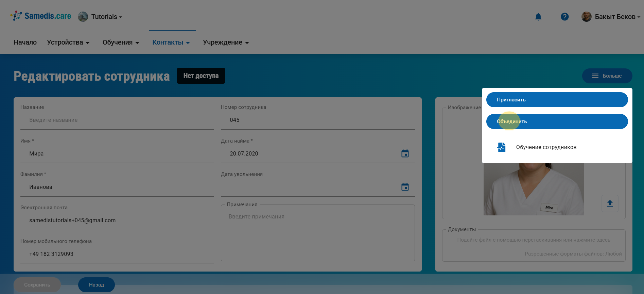Click the Название input field
The image size is (644, 294).
tap(117, 120)
